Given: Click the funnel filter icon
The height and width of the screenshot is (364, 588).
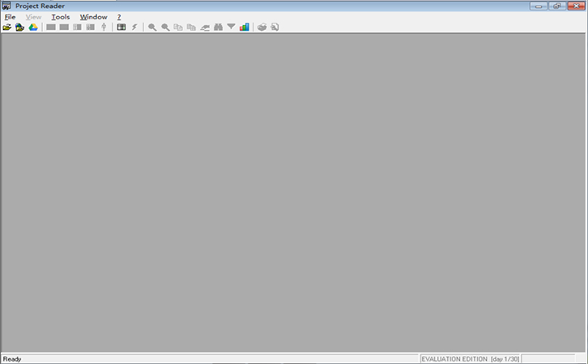Looking at the screenshot, I should [x=232, y=27].
